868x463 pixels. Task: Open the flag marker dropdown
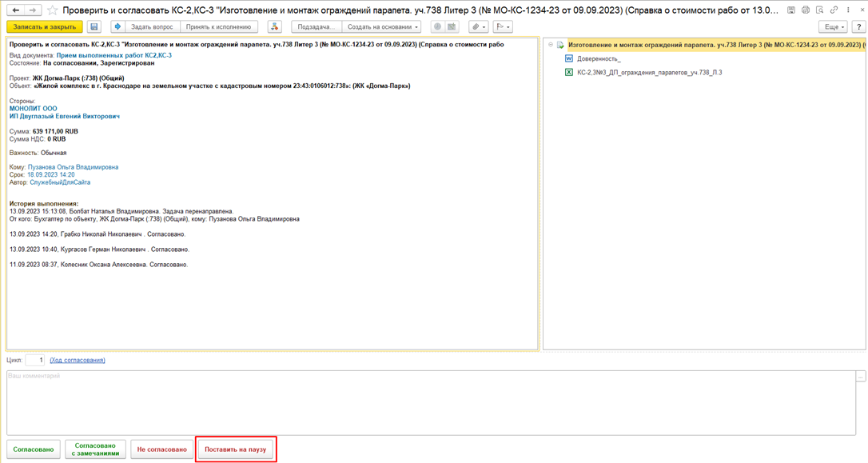click(503, 27)
